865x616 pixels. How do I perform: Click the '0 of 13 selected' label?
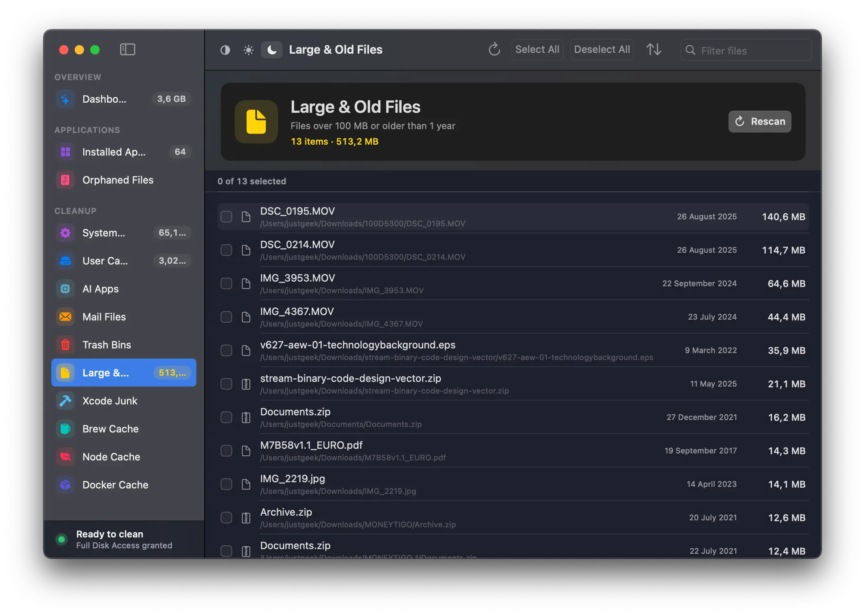[x=252, y=181]
